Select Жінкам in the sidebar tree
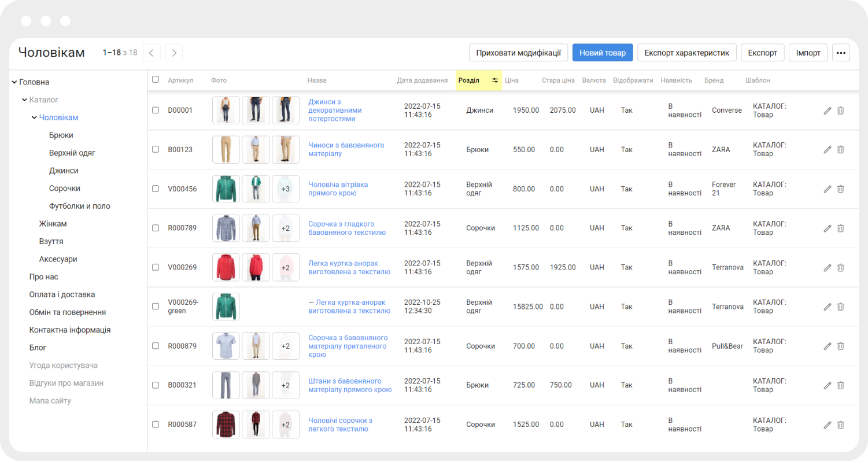 pos(53,224)
